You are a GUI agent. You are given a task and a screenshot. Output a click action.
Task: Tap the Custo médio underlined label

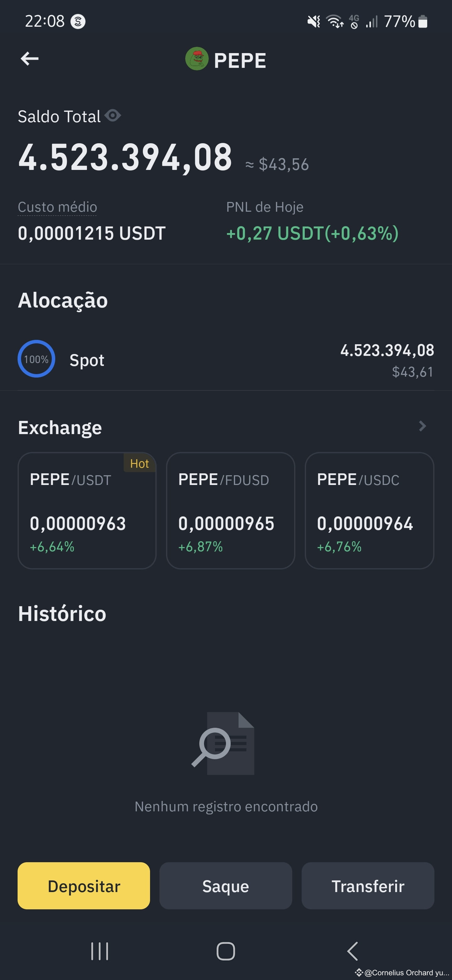pyautogui.click(x=57, y=207)
